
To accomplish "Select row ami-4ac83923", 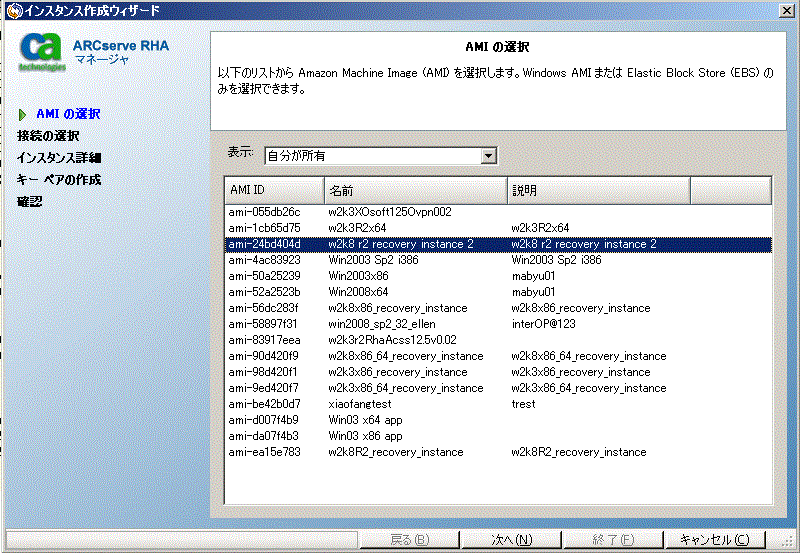I will point(498,260).
